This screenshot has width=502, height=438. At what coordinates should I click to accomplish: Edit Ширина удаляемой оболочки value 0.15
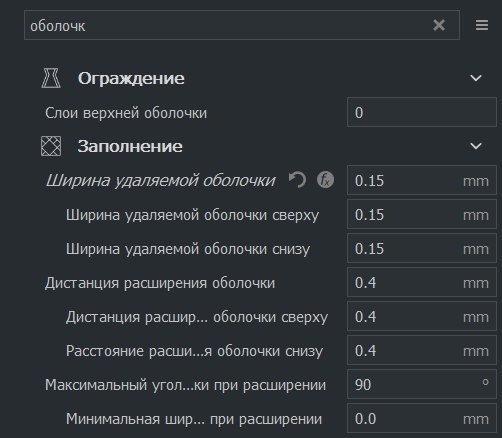pos(422,180)
